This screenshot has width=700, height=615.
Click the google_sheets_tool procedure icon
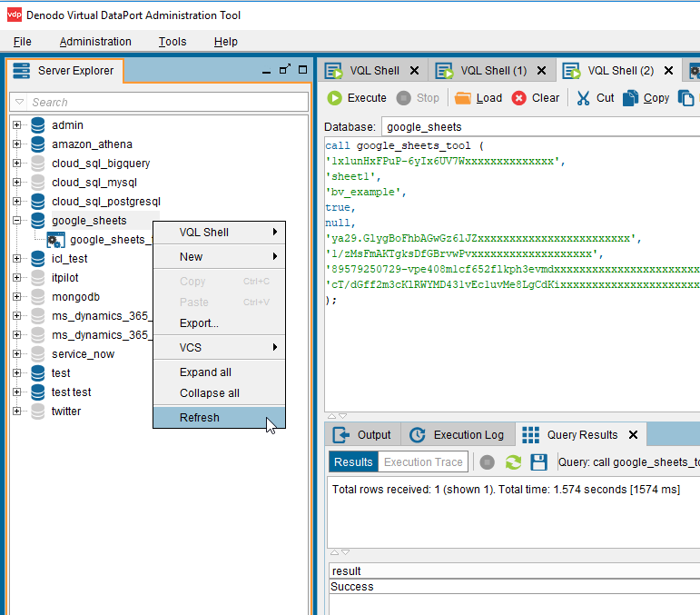coord(55,240)
